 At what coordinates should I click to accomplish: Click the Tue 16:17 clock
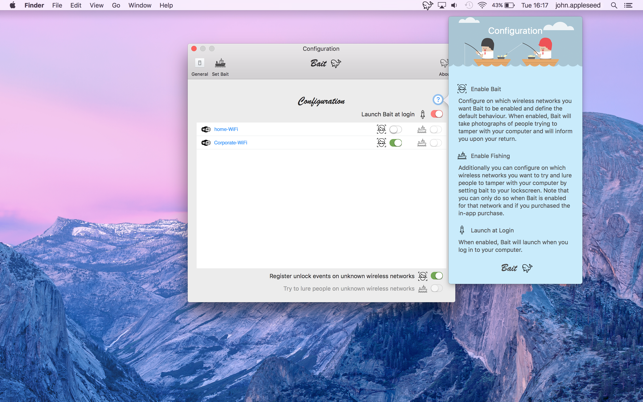pyautogui.click(x=534, y=5)
